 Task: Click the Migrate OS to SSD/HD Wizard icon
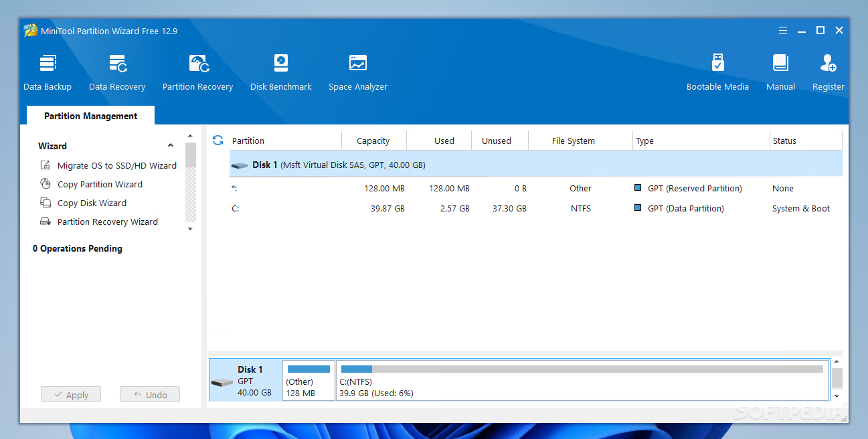pyautogui.click(x=46, y=165)
